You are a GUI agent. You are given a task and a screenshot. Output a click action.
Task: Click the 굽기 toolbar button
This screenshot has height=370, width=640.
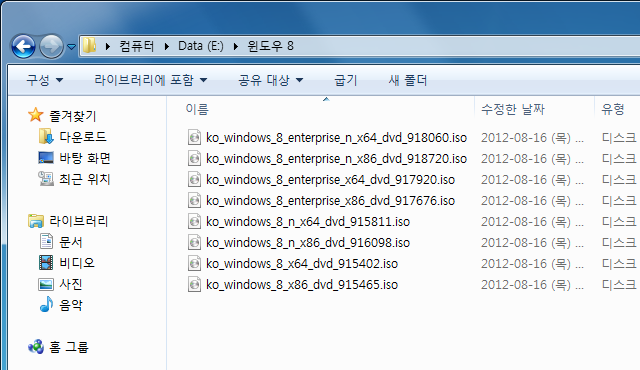click(346, 80)
